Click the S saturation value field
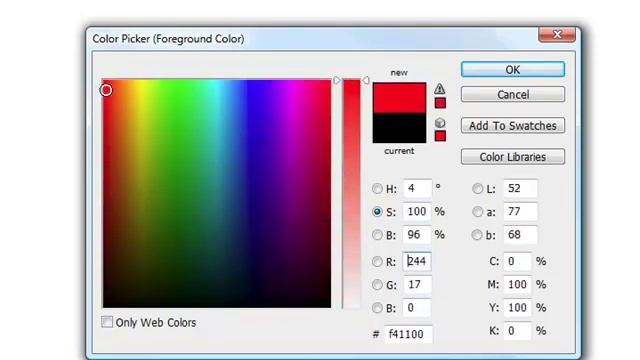The width and height of the screenshot is (640, 360). pos(417,211)
